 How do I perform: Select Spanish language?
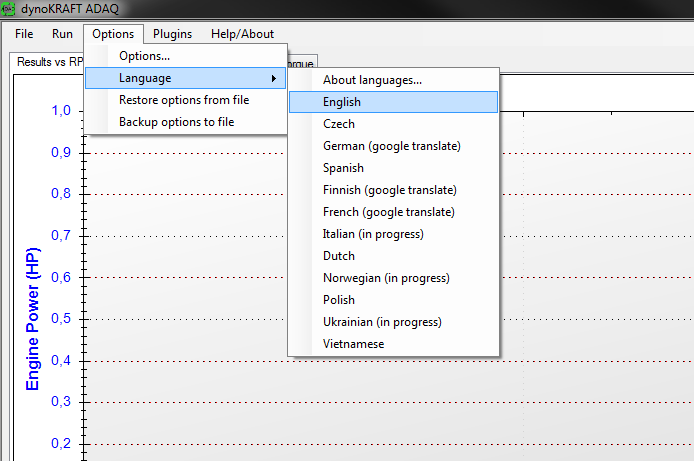click(393, 168)
